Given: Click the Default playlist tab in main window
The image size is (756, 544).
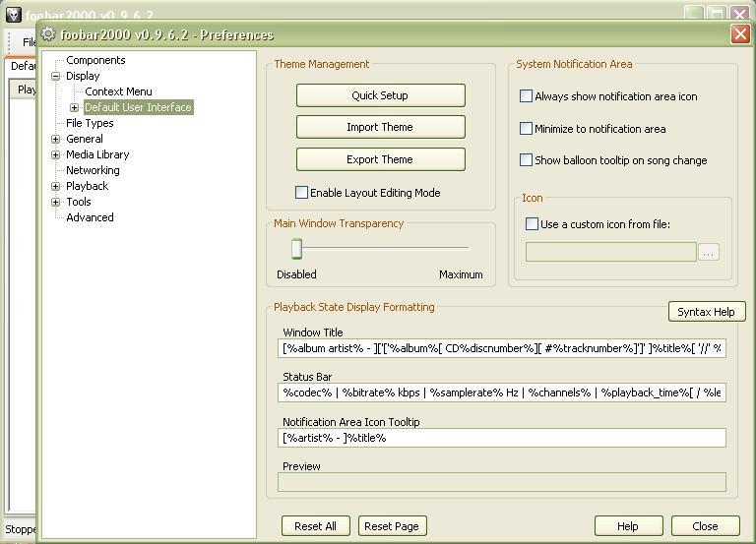Looking at the screenshot, I should [23, 66].
